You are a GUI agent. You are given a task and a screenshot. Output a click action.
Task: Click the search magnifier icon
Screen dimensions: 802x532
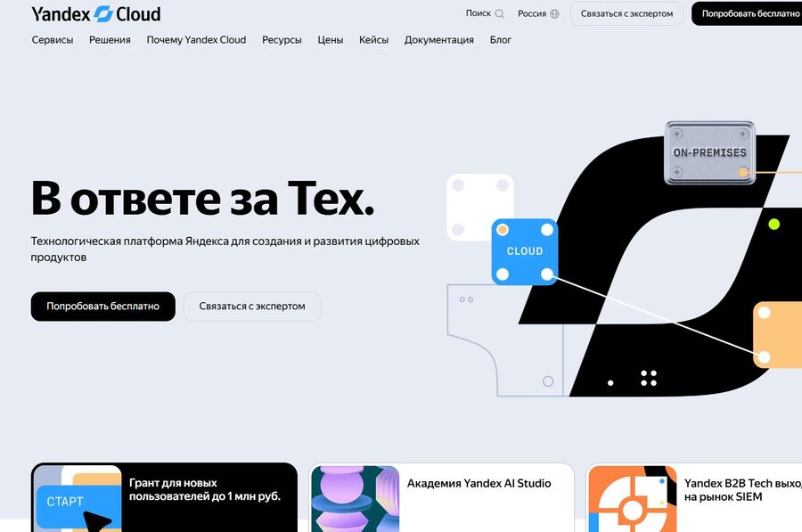click(500, 13)
